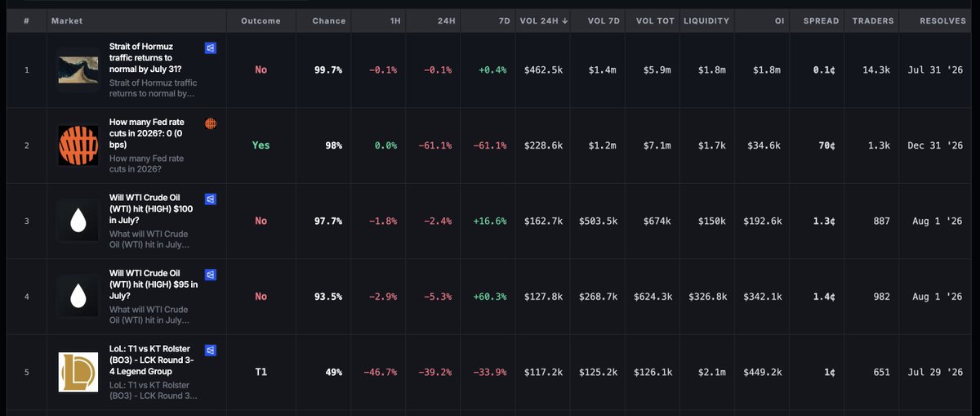This screenshot has height=416, width=980.
Task: Sort table by Chance column
Action: point(328,20)
